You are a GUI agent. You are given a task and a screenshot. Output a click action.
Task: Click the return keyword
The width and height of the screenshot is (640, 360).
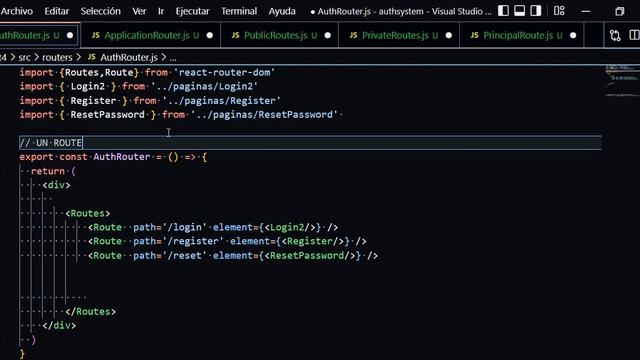[48, 171]
